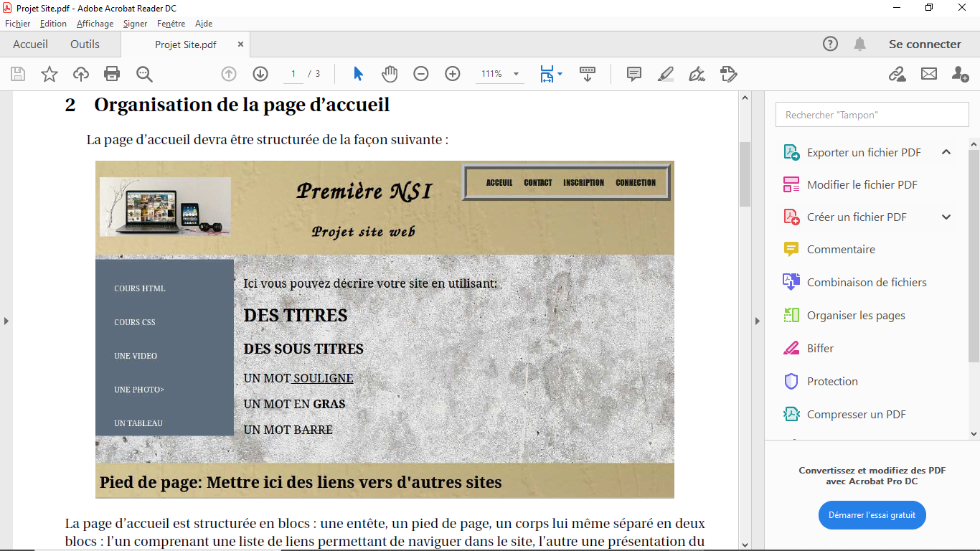Click Se connecter link
This screenshot has height=551, width=980.
pyautogui.click(x=924, y=44)
